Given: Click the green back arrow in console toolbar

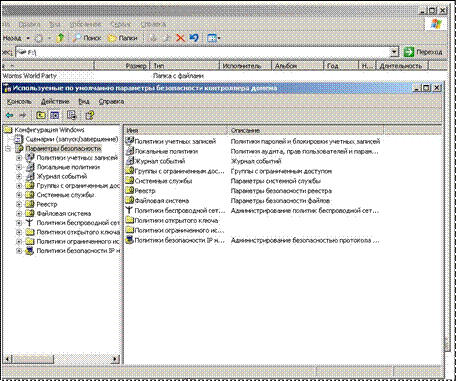Looking at the screenshot, I should click(x=9, y=115).
